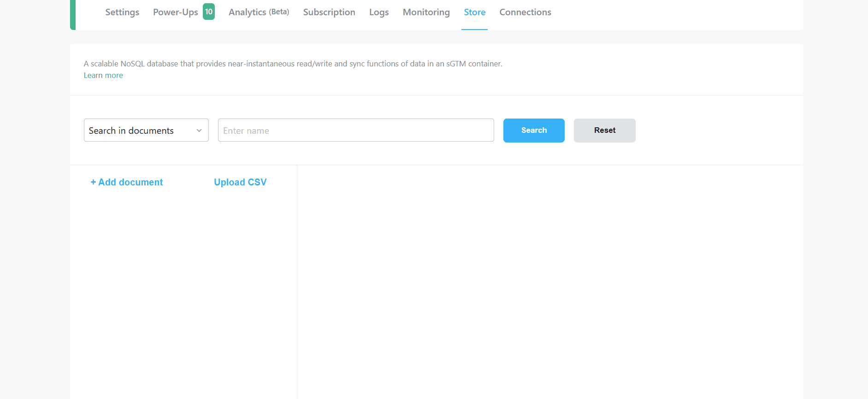Go to the Subscription tab
The image size is (868, 399).
(329, 12)
